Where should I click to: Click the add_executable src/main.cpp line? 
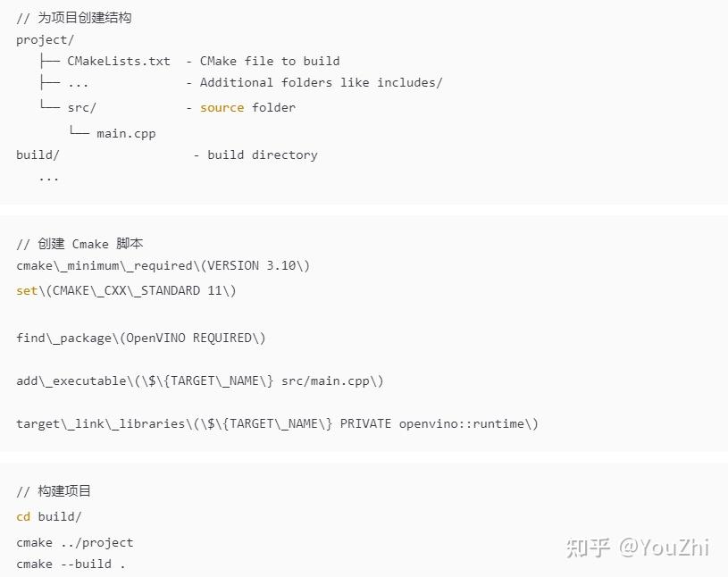pyautogui.click(x=199, y=380)
